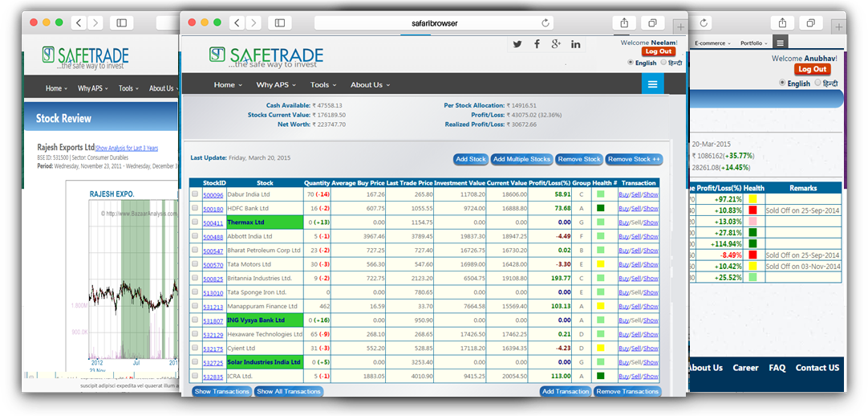Add new tab in right Safari window

coord(838,26)
